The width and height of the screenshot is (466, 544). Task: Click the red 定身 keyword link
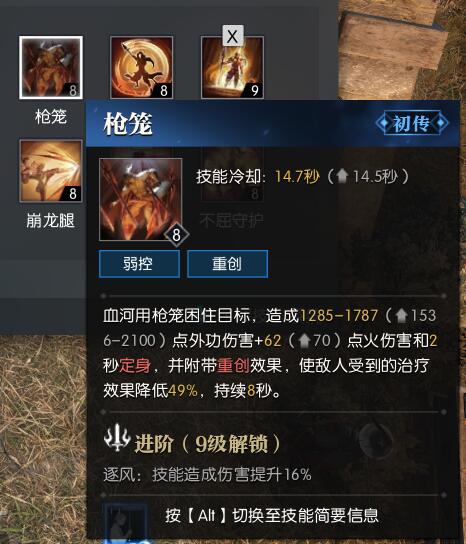tap(135, 366)
